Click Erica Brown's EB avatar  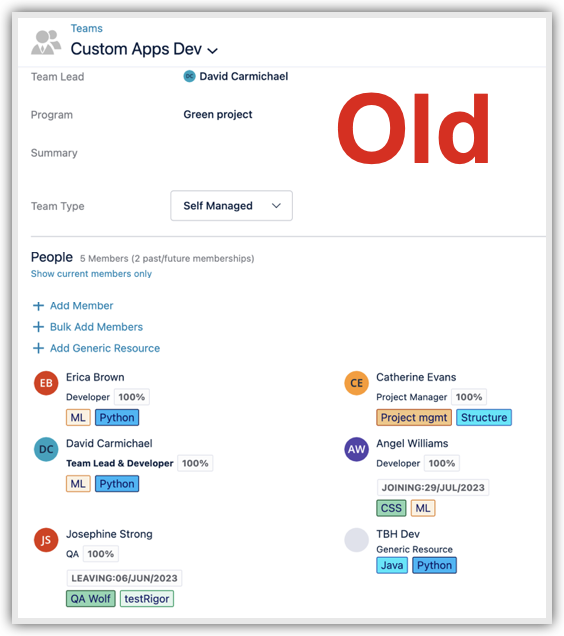46,383
